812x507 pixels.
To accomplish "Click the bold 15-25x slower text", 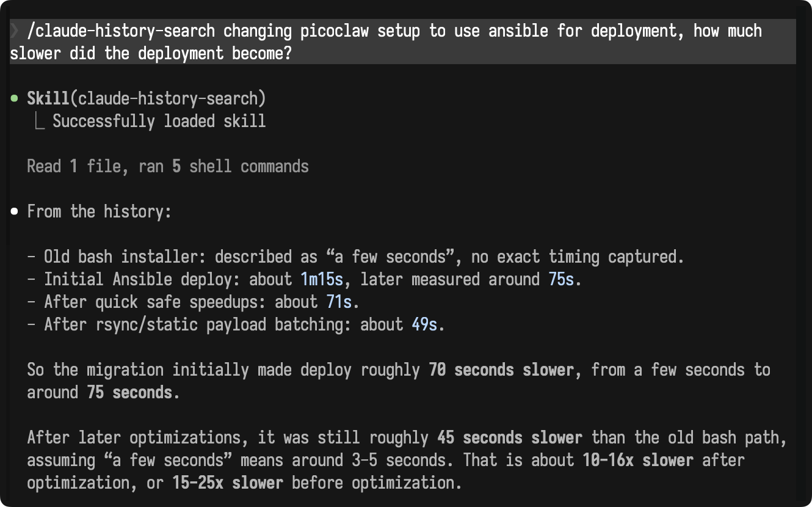I will tap(228, 483).
